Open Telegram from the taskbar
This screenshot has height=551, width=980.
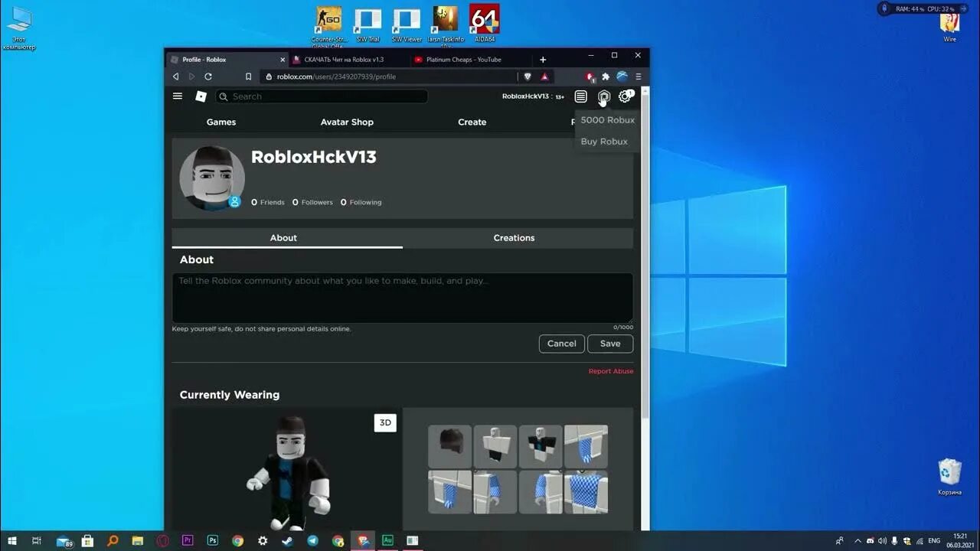click(312, 540)
